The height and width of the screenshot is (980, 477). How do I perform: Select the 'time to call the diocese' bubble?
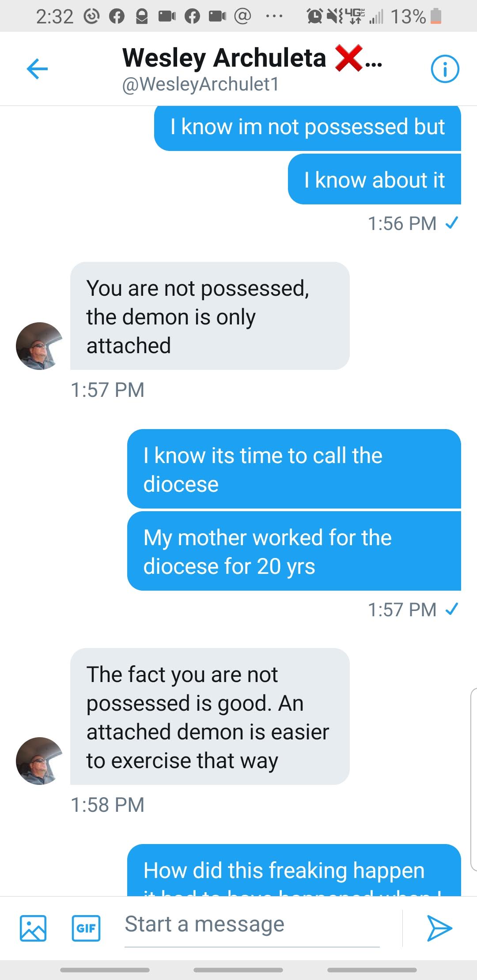(294, 469)
